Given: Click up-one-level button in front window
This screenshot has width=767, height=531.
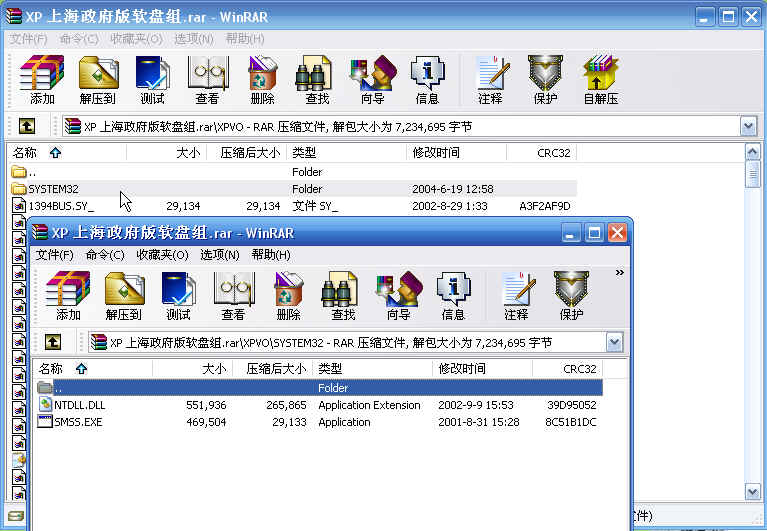Looking at the screenshot, I should coord(53,342).
